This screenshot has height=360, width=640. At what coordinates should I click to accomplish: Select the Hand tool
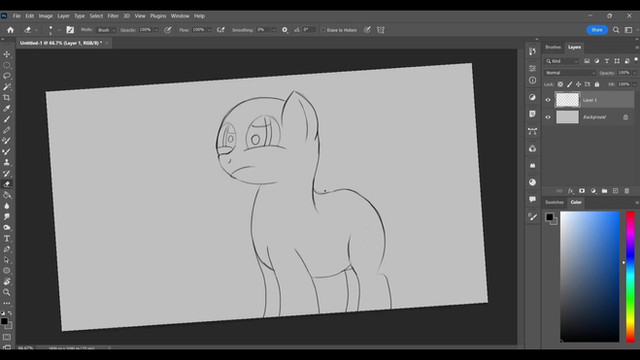pyautogui.click(x=7, y=282)
